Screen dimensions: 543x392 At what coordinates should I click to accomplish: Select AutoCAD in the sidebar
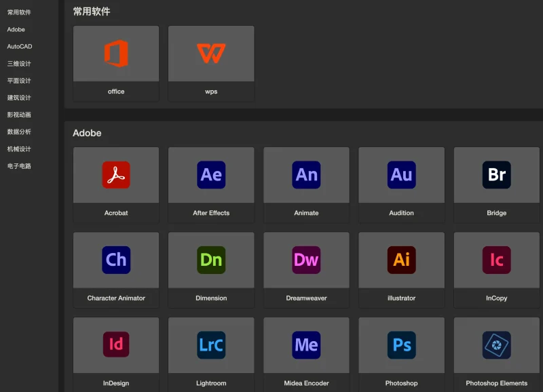tap(20, 46)
